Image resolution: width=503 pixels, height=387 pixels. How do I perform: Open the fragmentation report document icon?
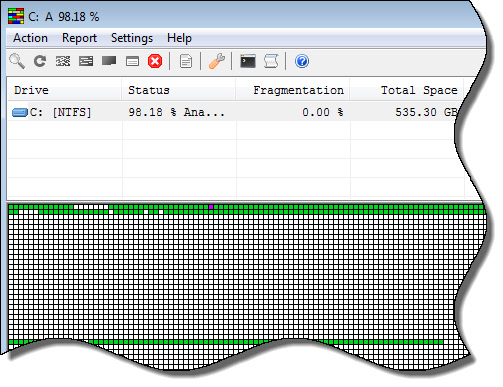click(x=186, y=61)
